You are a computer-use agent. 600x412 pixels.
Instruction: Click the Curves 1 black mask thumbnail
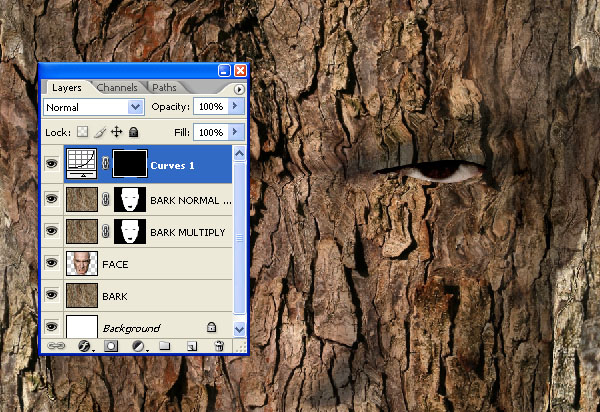click(x=129, y=163)
